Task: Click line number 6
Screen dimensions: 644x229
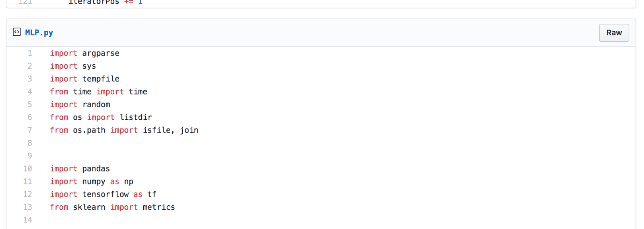Action: 30,117
